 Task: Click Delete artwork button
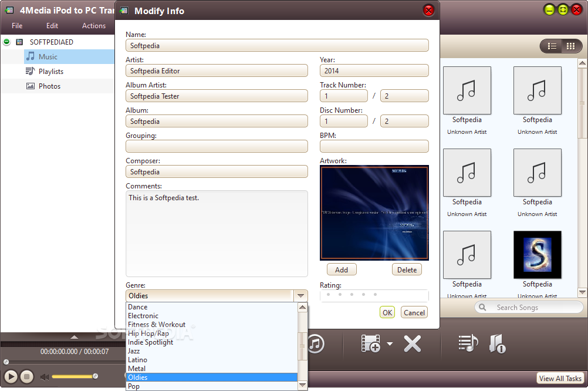[x=407, y=269]
